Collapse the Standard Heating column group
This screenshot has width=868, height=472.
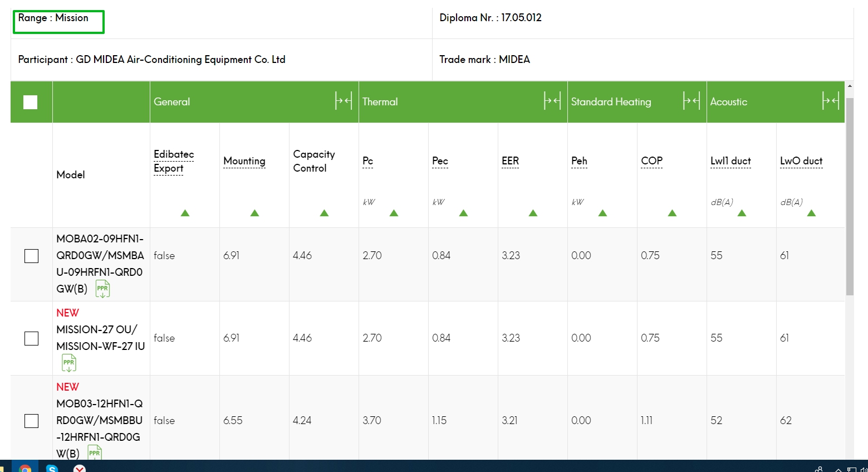click(x=692, y=101)
